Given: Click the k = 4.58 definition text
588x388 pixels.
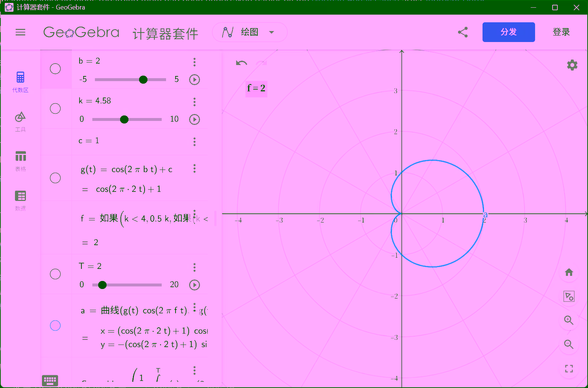Looking at the screenshot, I should tap(95, 101).
